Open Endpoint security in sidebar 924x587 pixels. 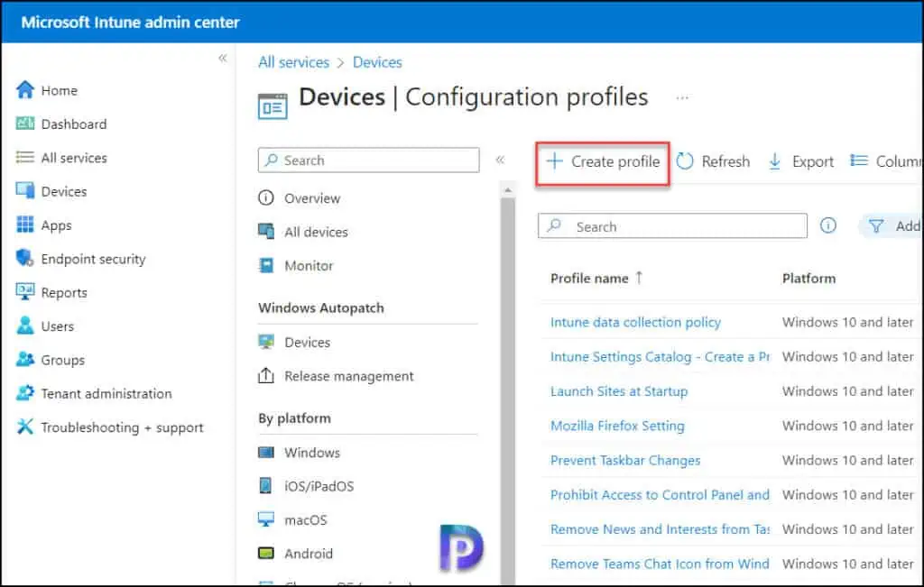coord(93,259)
